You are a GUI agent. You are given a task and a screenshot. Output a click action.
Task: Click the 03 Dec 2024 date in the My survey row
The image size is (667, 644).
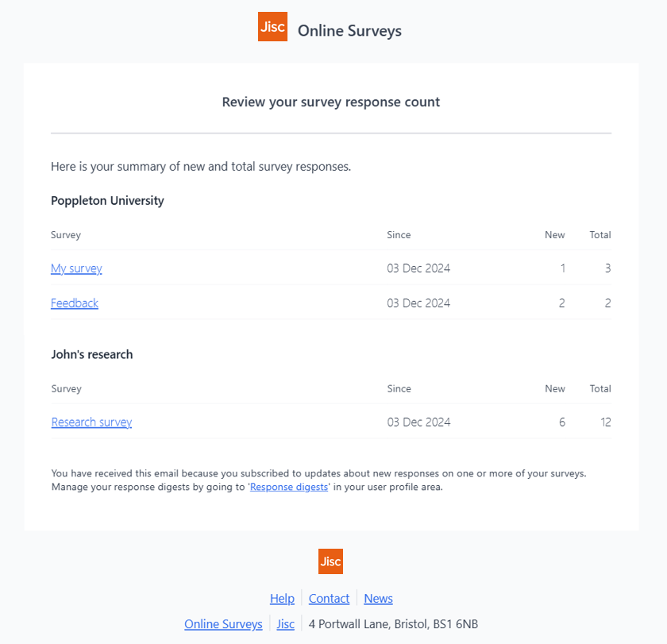(418, 268)
